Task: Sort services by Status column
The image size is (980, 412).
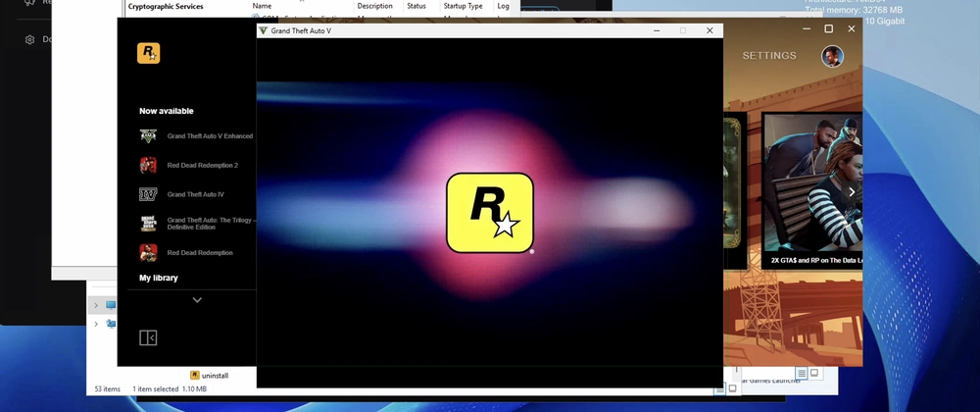Action: click(x=416, y=6)
